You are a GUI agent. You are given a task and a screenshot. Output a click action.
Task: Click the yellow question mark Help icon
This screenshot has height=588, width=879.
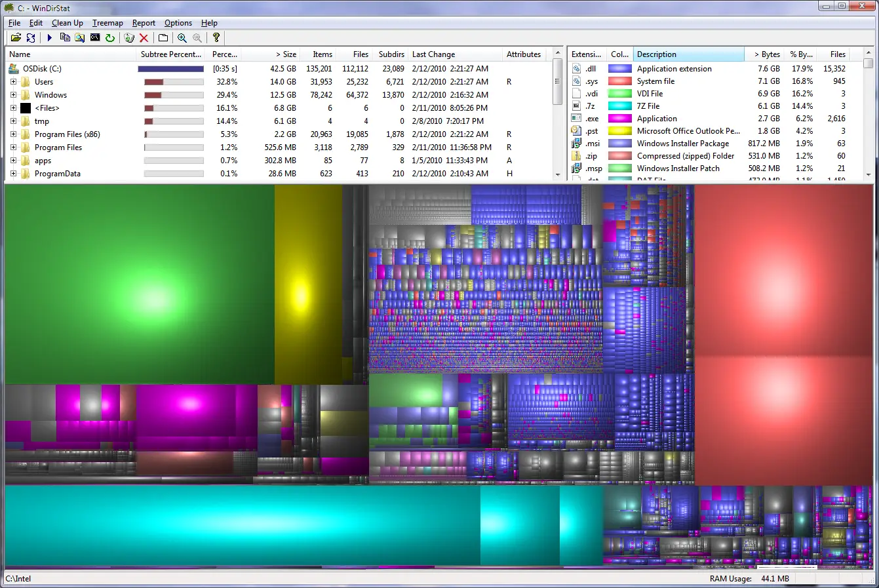(216, 38)
